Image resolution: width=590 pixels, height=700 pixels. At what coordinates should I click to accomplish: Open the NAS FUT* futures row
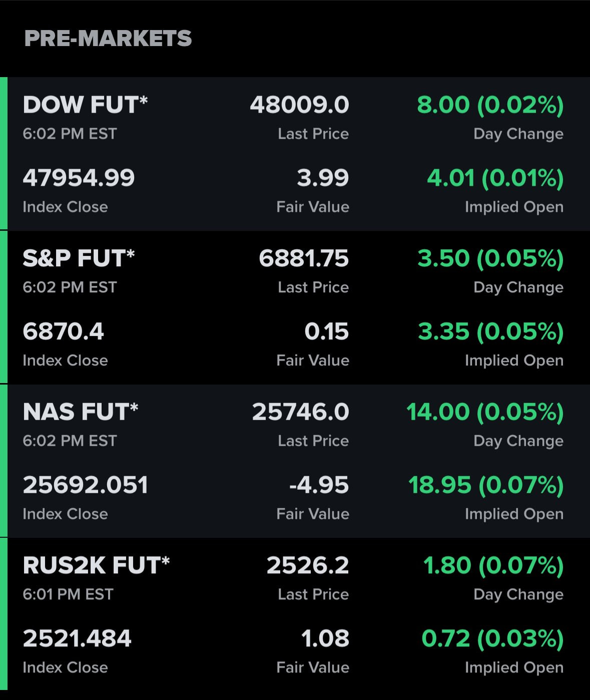click(80, 412)
